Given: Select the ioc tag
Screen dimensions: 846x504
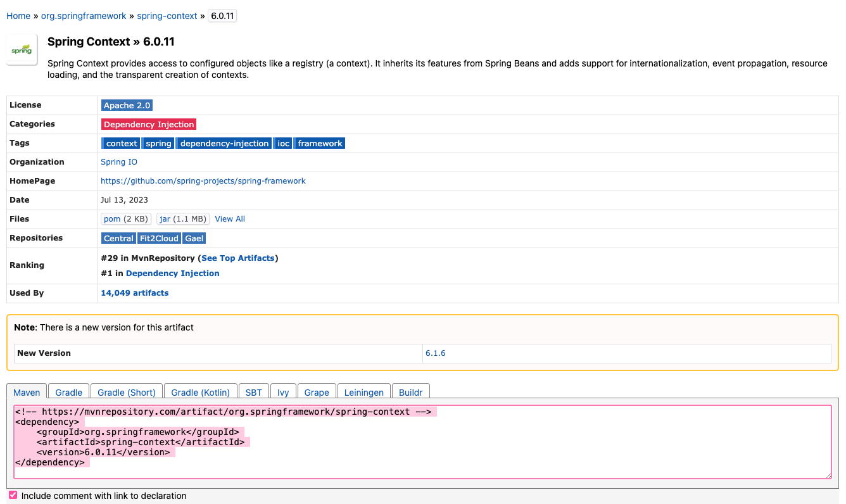Looking at the screenshot, I should 283,143.
